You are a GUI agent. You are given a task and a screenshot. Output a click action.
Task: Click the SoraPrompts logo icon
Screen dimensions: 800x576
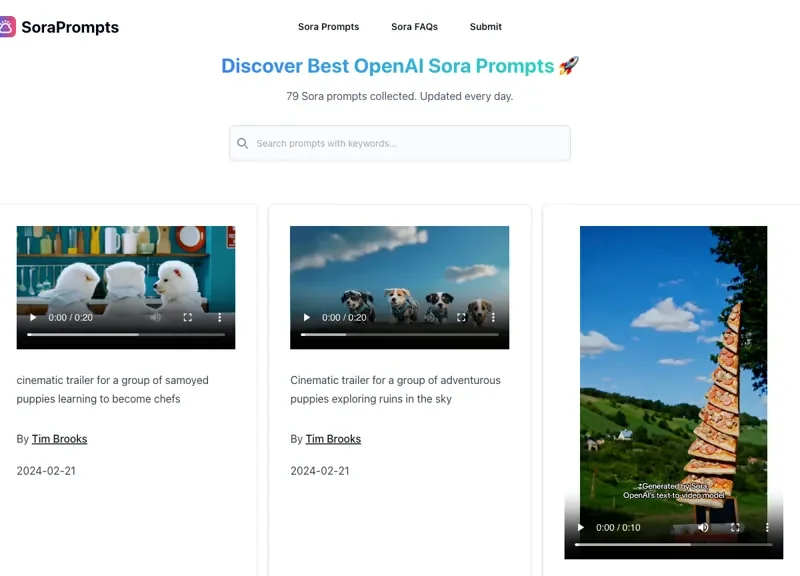click(x=7, y=27)
